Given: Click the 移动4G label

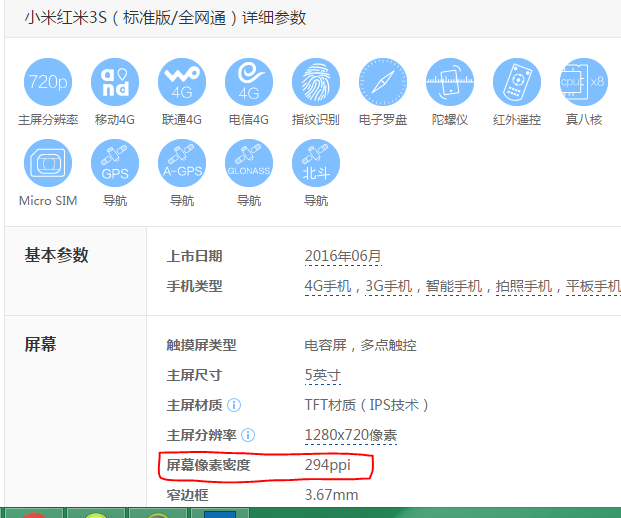Looking at the screenshot, I should coord(115,120).
